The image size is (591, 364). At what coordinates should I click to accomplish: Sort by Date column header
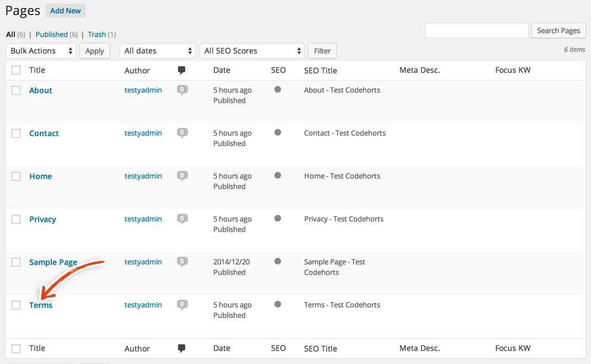click(x=221, y=70)
